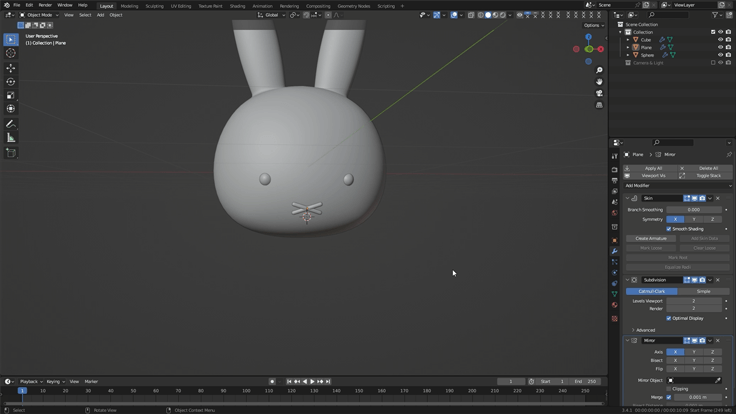Toggle Smooth Shading checkbox in Skin modifier
Viewport: 736px width, 414px height.
(669, 229)
